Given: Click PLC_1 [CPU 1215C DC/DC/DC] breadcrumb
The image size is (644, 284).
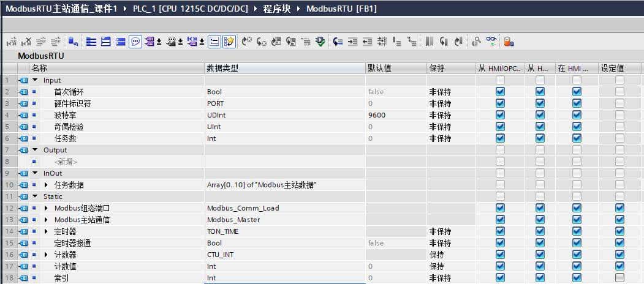Looking at the screenshot, I should point(191,9).
